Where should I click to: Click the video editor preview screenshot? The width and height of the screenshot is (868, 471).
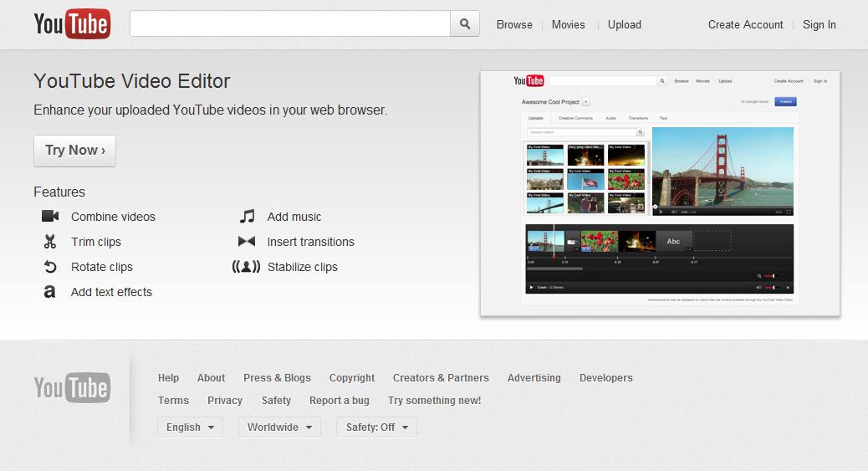660,194
